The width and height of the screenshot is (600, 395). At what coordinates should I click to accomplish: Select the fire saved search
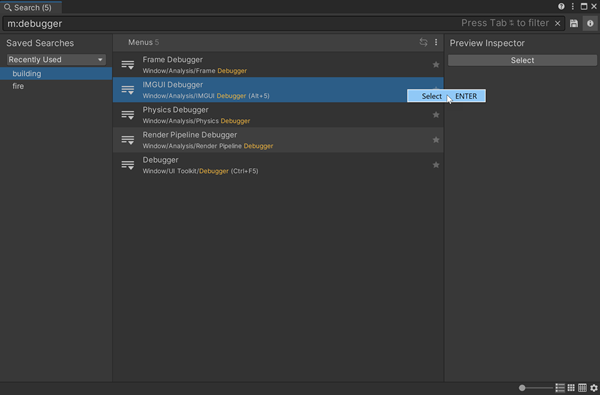tap(56, 86)
